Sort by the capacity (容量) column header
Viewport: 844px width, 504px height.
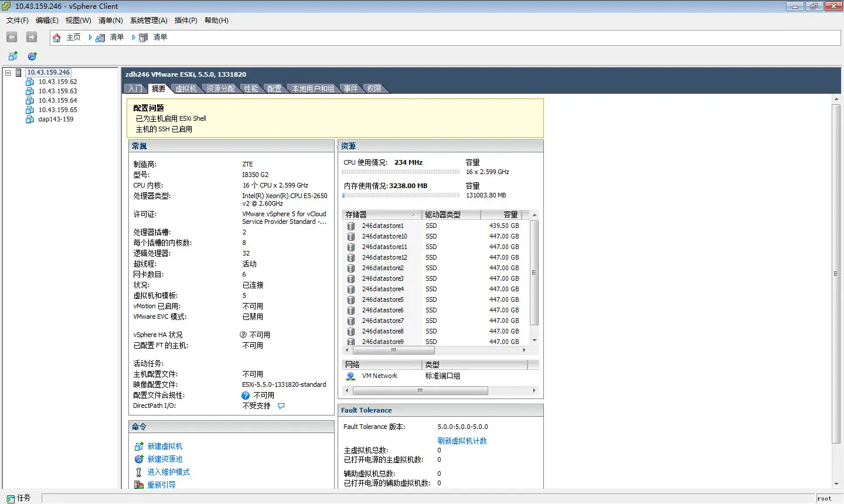[x=501, y=215]
